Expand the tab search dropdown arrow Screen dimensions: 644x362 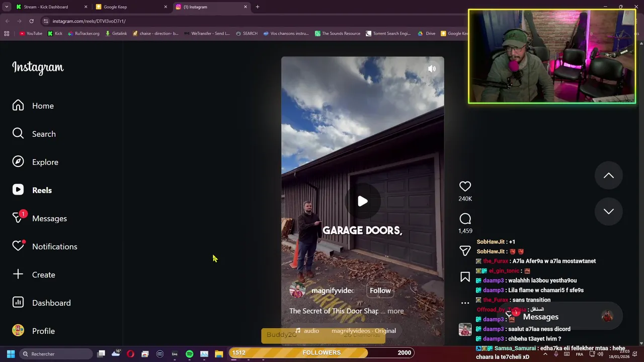(x=7, y=7)
